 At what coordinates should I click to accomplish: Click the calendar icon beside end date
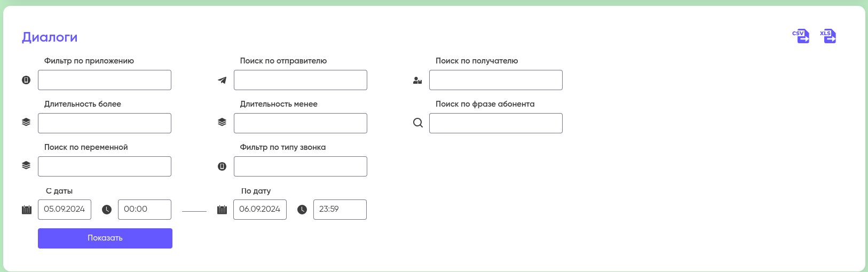(222, 210)
